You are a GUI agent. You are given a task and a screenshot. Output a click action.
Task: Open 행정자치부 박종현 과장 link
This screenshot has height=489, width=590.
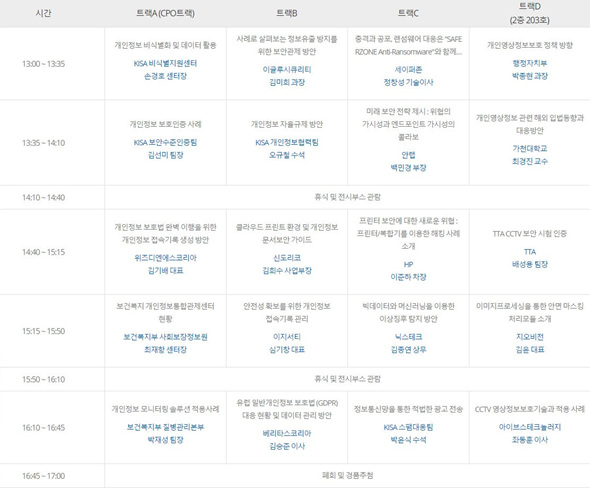[530, 70]
